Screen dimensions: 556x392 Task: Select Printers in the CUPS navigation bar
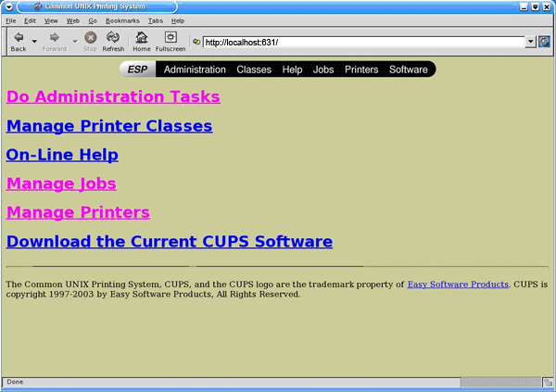[x=361, y=70]
